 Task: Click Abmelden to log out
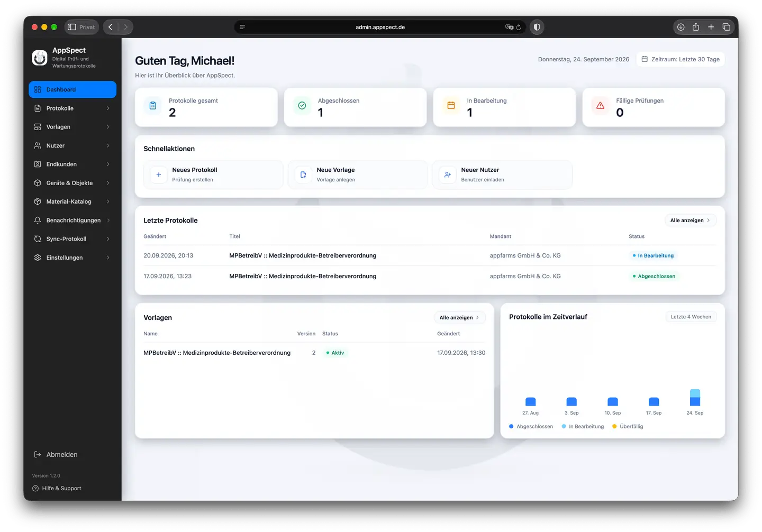click(x=56, y=454)
